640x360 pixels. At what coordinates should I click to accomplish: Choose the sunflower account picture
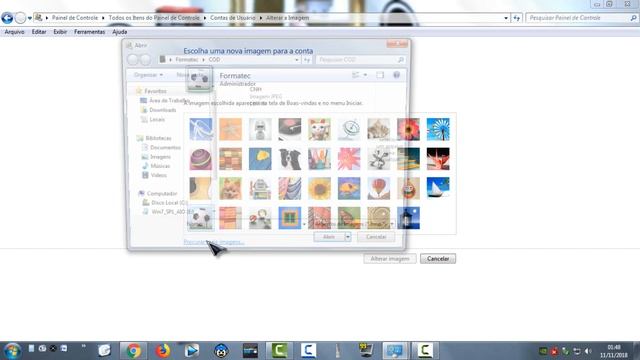click(x=320, y=188)
